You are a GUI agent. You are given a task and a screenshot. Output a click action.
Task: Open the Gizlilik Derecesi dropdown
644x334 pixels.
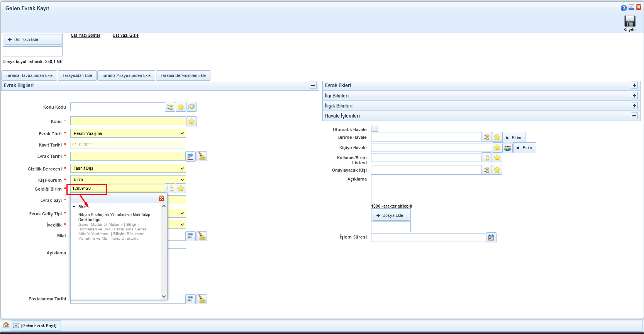pyautogui.click(x=128, y=169)
